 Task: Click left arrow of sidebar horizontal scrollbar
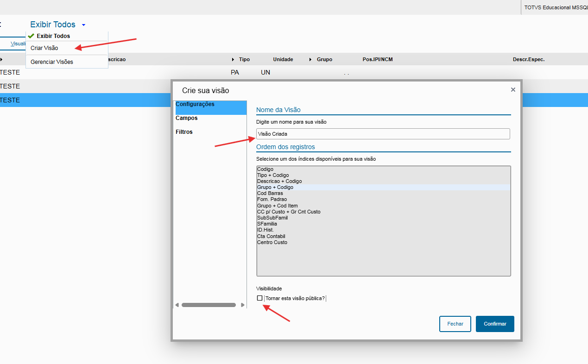coord(177,305)
